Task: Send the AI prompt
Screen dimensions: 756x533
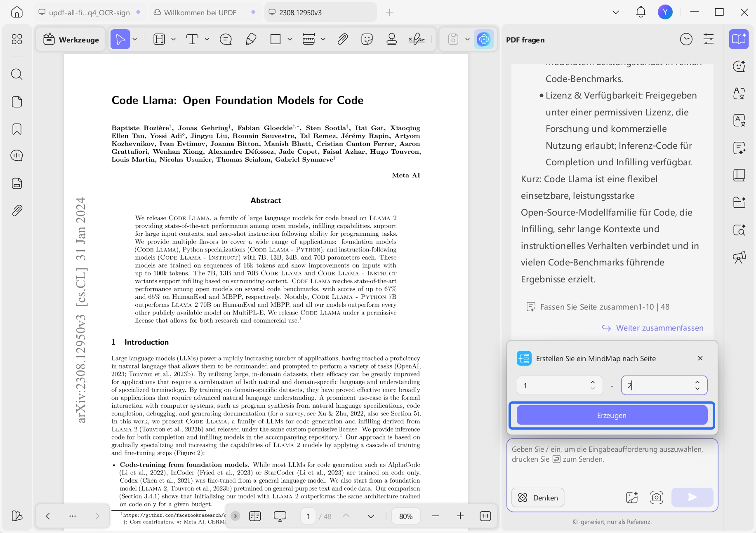Action: 692,498
